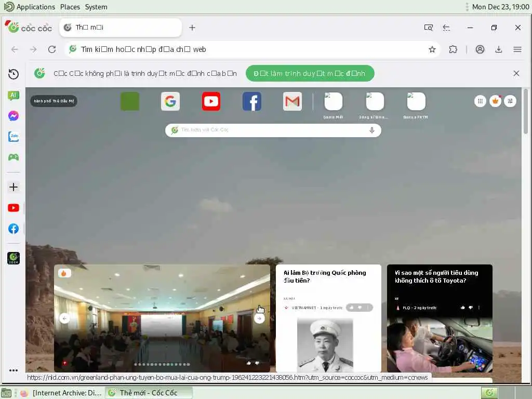Open the Cốc Cốc 2024 sidebar icon
Screen dimensions: 532x399
(x=14, y=258)
